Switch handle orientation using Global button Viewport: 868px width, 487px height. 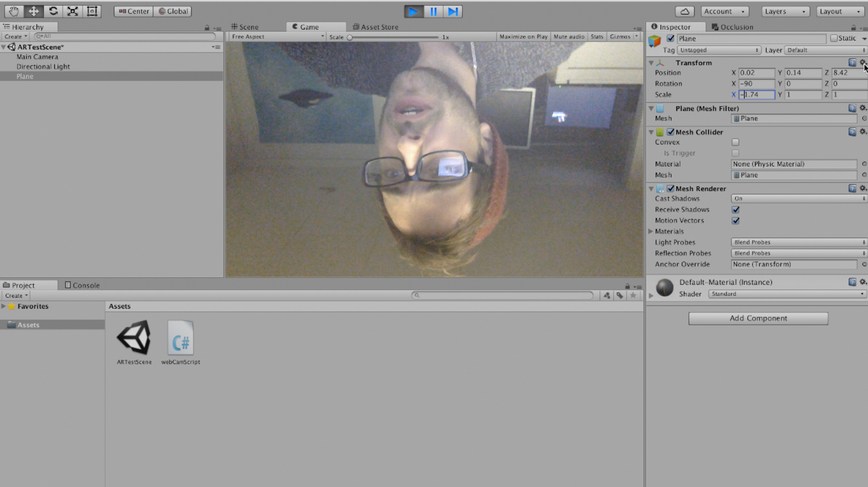pyautogui.click(x=173, y=11)
